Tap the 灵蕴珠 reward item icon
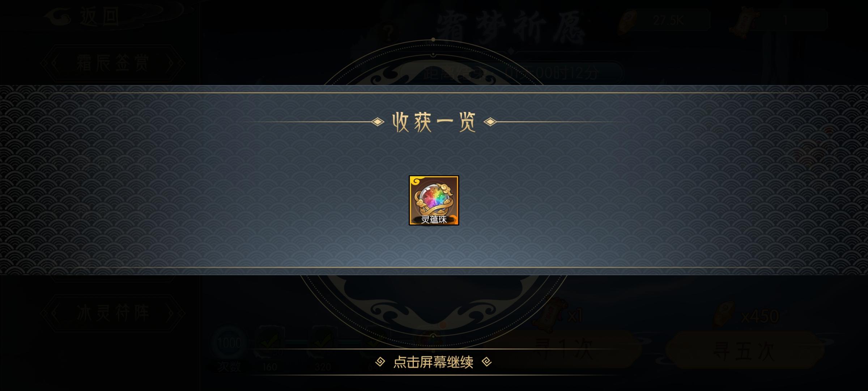 click(434, 200)
